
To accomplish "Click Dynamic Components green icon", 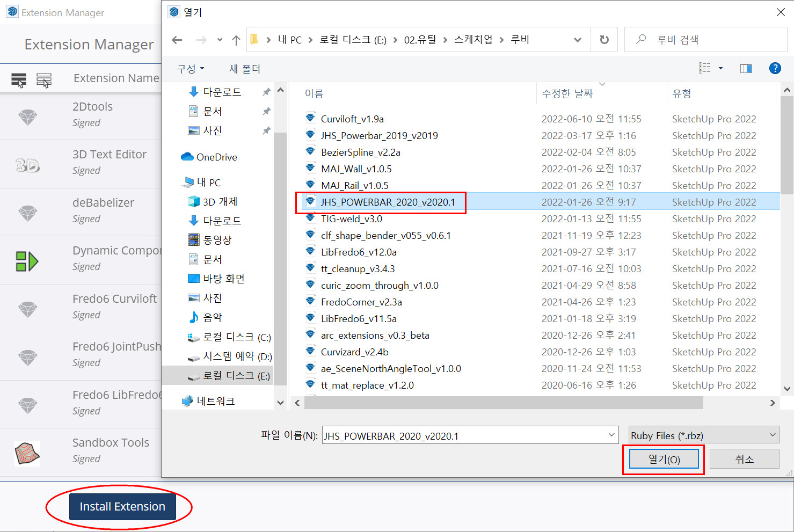I will click(27, 261).
